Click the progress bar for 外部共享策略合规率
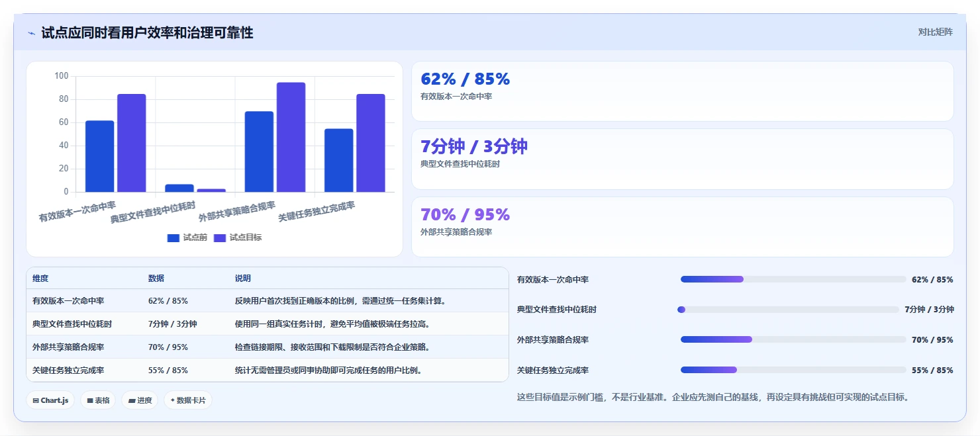 pos(793,339)
